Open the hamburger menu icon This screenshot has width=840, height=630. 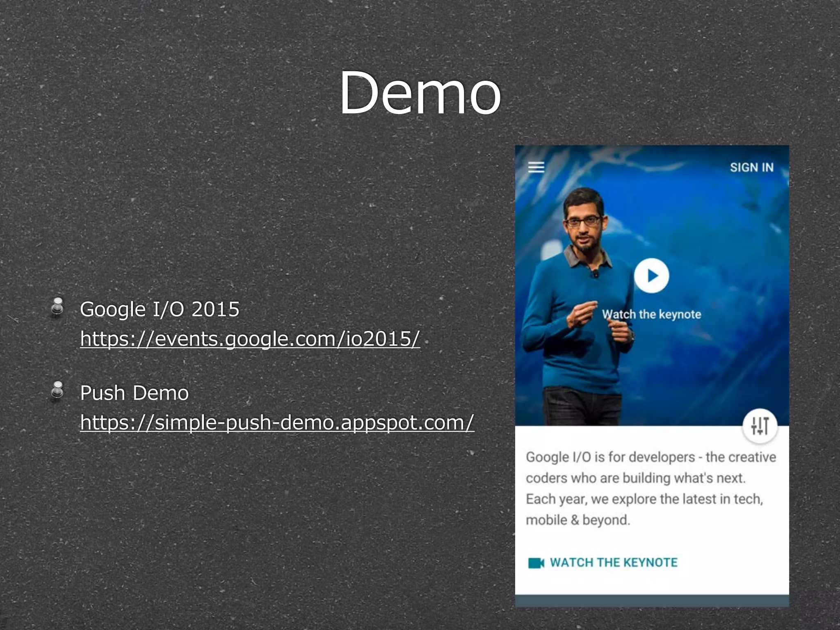click(536, 167)
